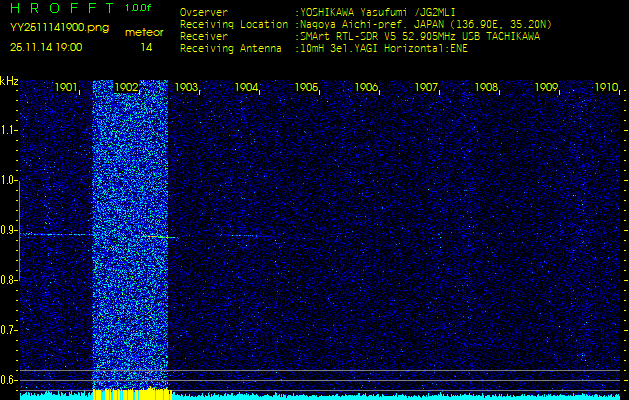Click the 1906 time marker
629x400 pixels.
click(x=366, y=87)
